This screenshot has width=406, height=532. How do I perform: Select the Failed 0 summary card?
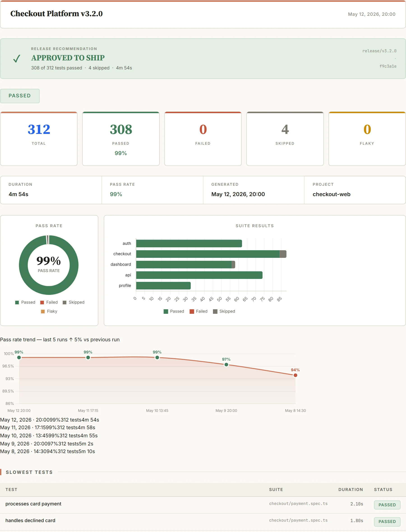click(x=203, y=139)
